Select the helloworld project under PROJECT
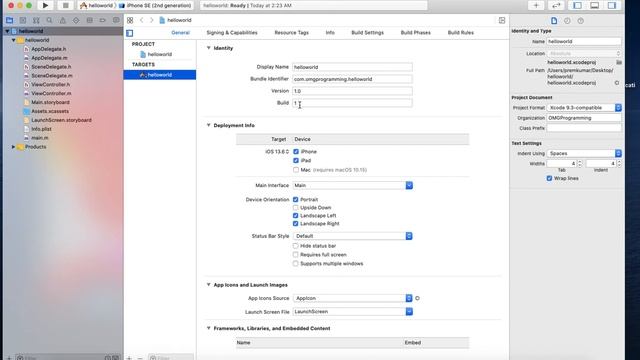 click(x=160, y=54)
